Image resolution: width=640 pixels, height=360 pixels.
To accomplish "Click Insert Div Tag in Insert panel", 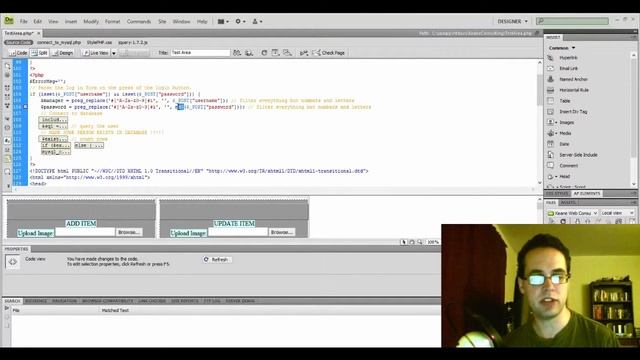I will tap(573, 111).
